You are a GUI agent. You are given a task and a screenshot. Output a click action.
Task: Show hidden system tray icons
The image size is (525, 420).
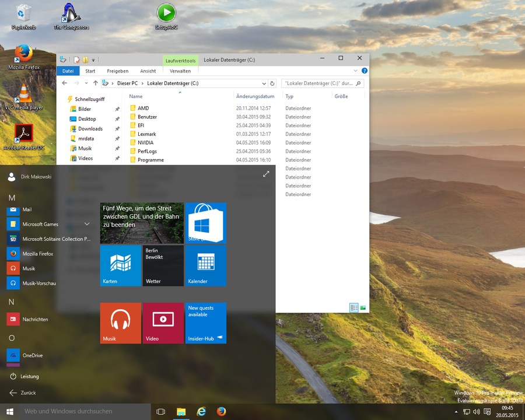pyautogui.click(x=456, y=412)
